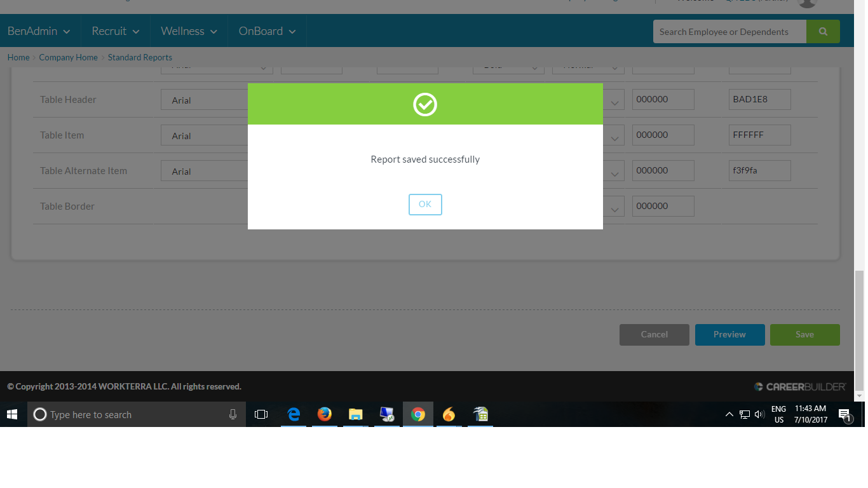The height and width of the screenshot is (488, 868).
Task: Click the Save button
Action: coord(804,335)
